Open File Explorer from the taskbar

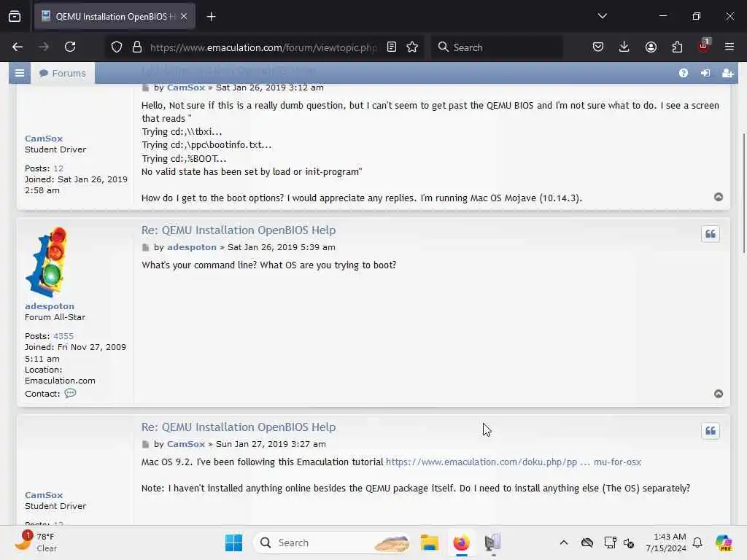[x=429, y=542]
